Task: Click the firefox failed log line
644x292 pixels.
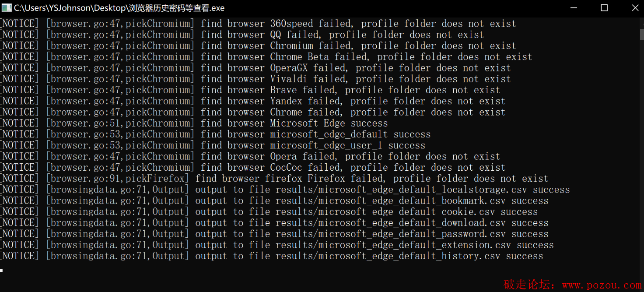Action: coord(274,179)
